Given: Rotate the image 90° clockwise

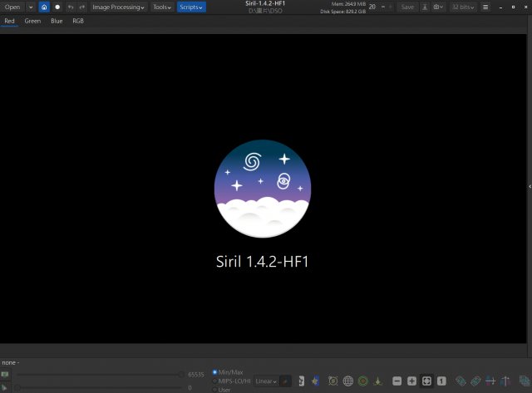Looking at the screenshot, I should click(475, 381).
